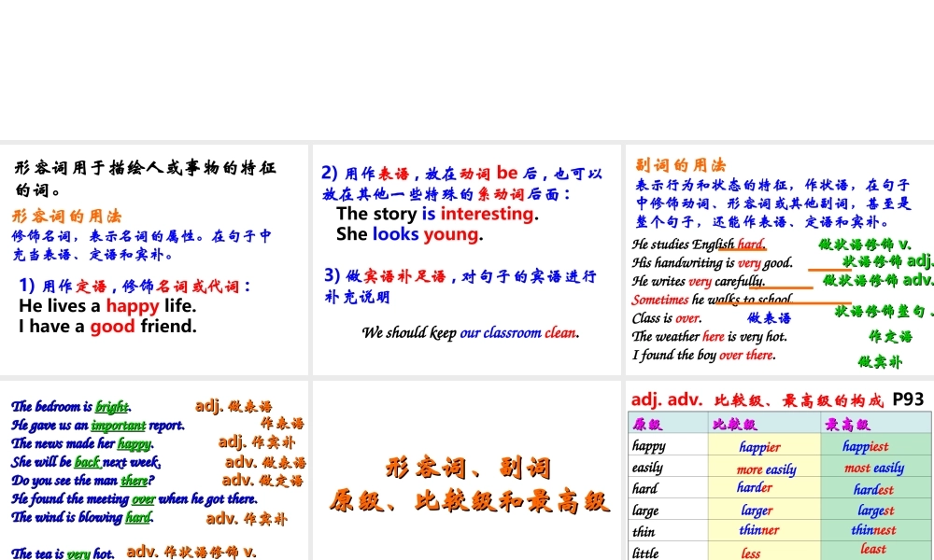
Task: Click the table cell 'more easily'
Action: [x=766, y=469]
